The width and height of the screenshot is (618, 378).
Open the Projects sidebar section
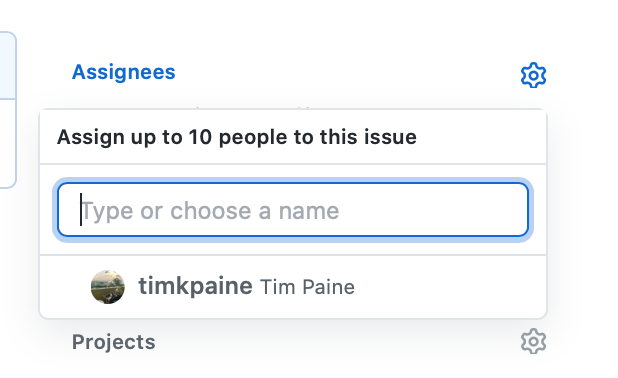[x=114, y=342]
